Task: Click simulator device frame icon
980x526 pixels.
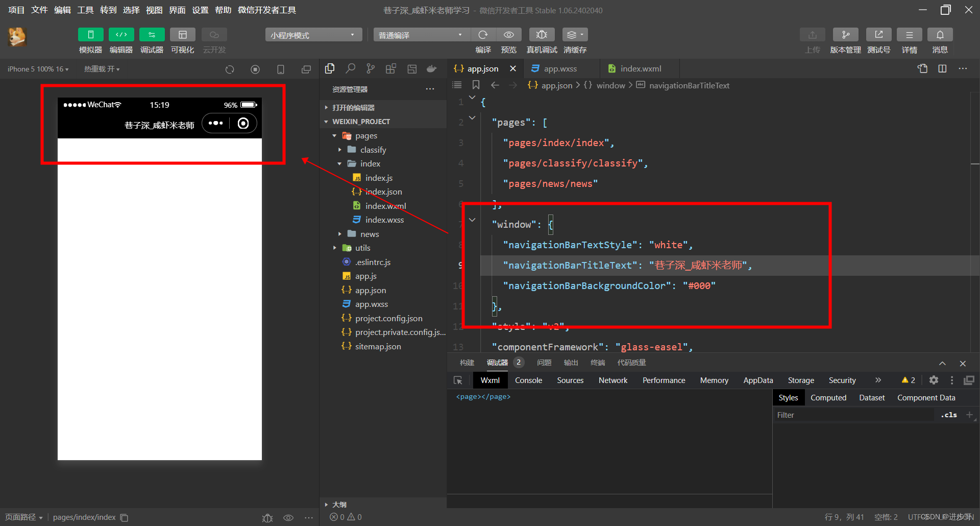Action: 280,69
